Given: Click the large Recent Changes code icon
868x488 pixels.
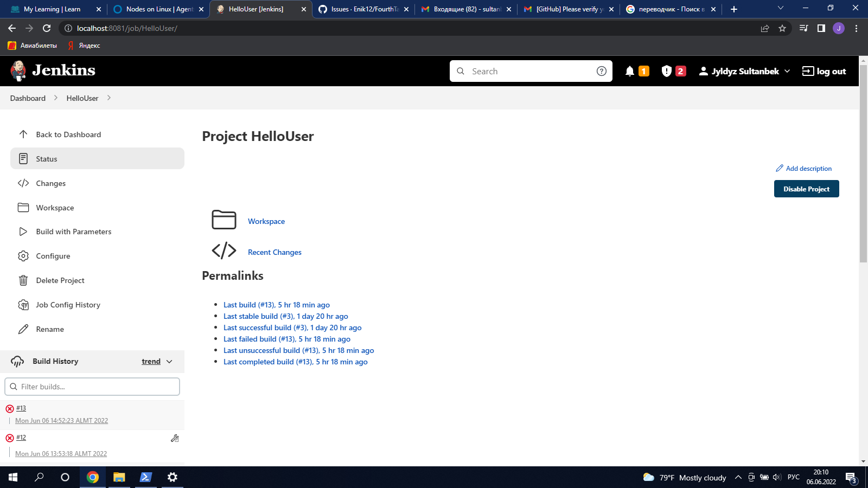Looking at the screenshot, I should tap(224, 251).
